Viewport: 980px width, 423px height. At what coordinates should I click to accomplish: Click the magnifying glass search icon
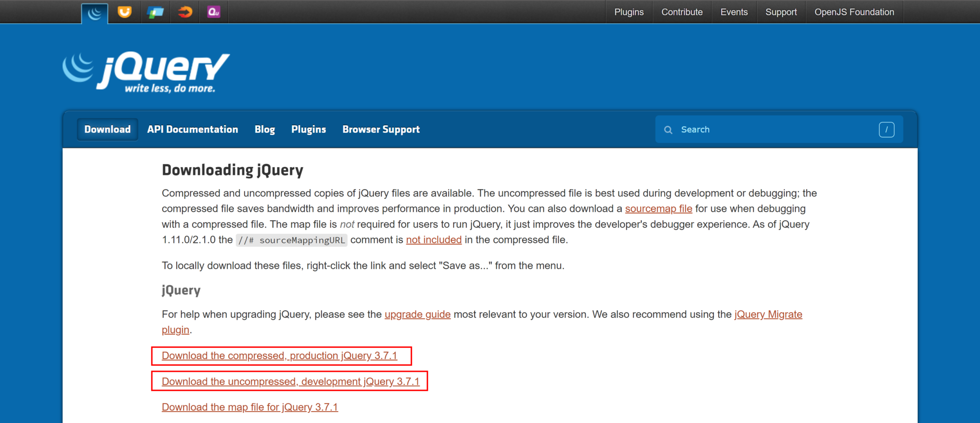click(668, 130)
